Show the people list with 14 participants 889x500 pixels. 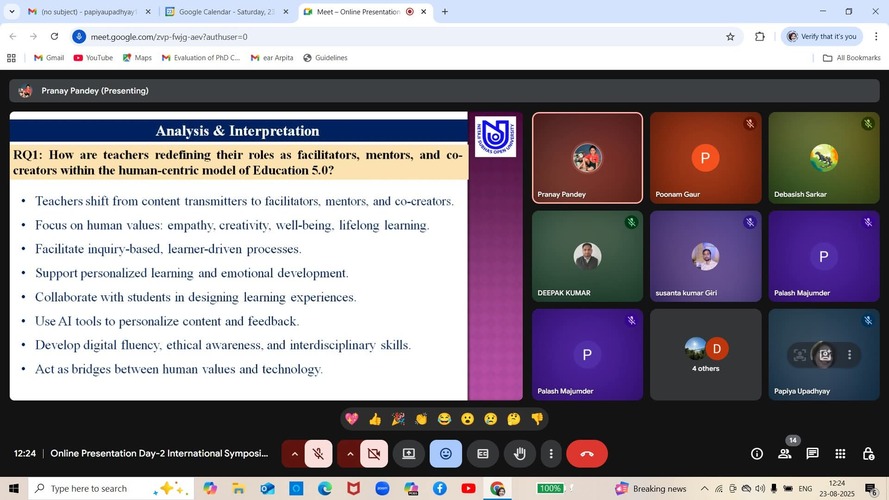click(785, 453)
